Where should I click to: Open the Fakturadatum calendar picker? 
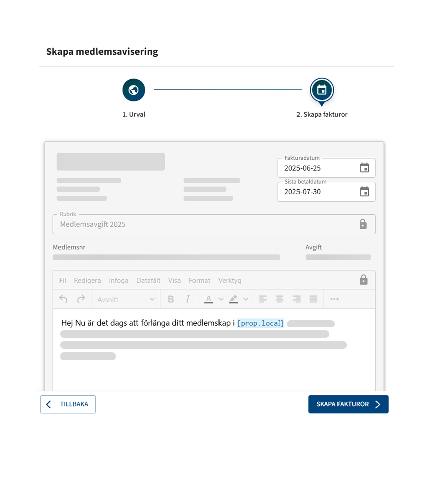tap(364, 168)
